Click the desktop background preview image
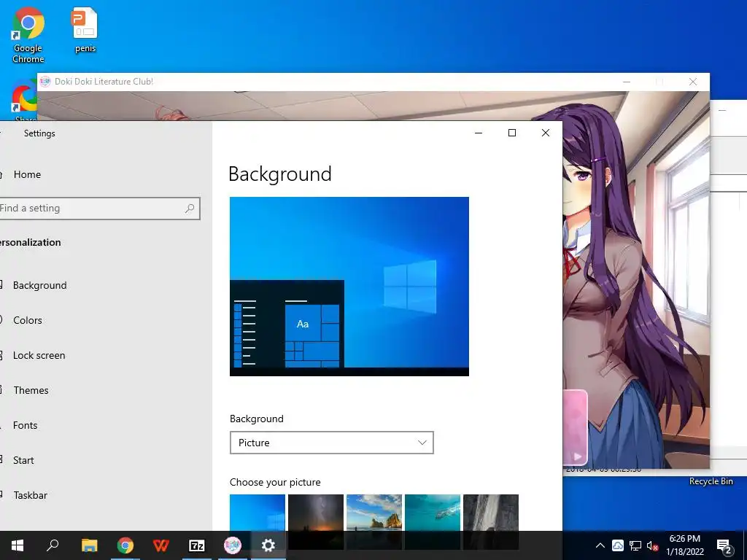The height and width of the screenshot is (560, 747). 349,286
